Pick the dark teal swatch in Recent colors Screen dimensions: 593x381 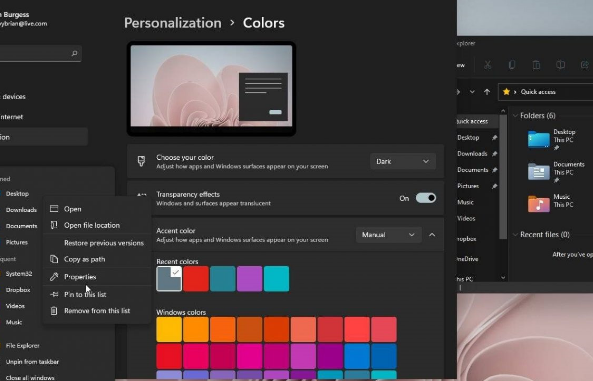click(x=223, y=279)
